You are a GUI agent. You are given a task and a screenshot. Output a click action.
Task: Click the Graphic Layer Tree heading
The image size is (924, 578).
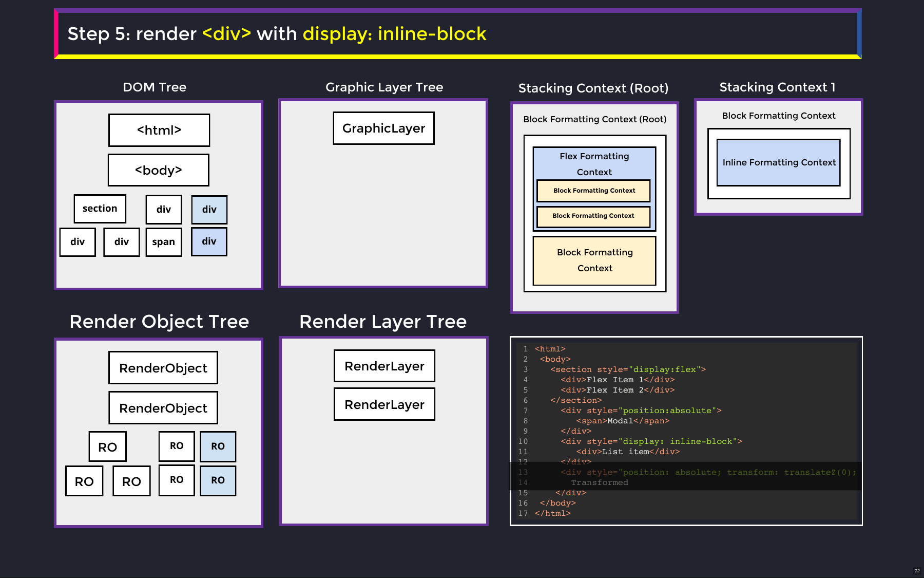tap(384, 87)
